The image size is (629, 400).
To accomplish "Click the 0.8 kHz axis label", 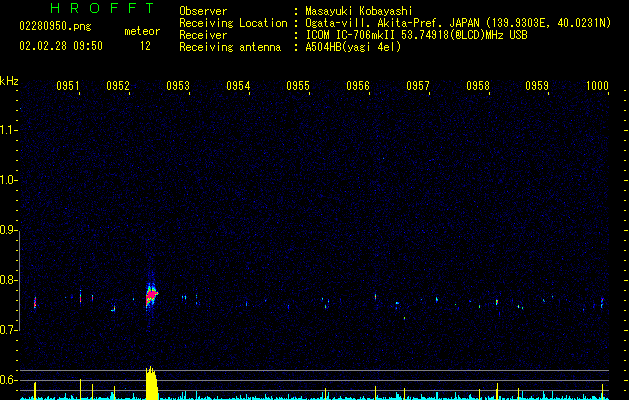I will (8, 280).
